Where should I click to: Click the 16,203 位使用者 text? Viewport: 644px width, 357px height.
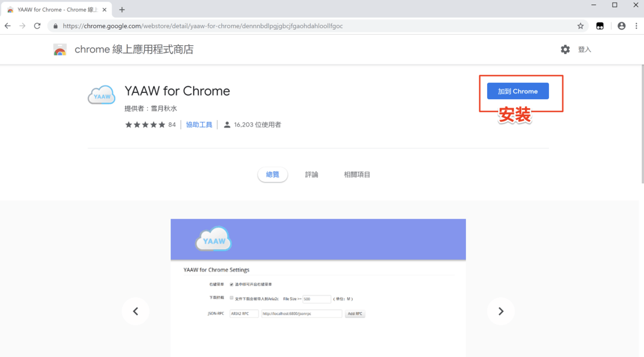(258, 125)
